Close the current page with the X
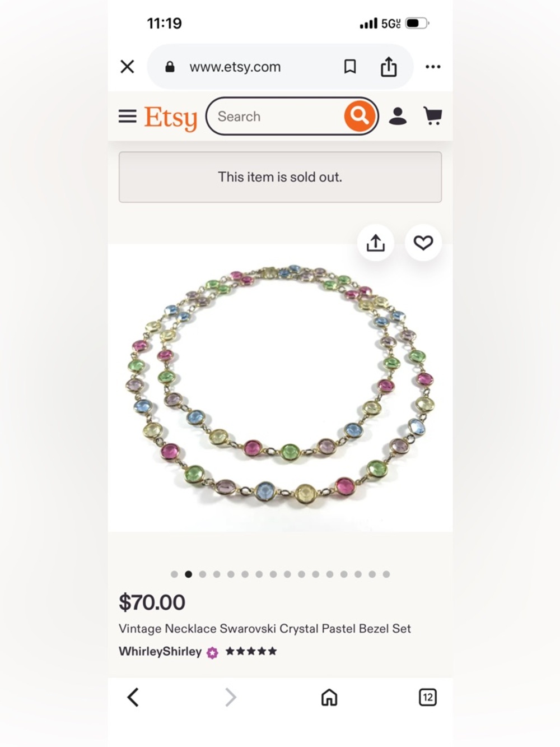 (127, 67)
